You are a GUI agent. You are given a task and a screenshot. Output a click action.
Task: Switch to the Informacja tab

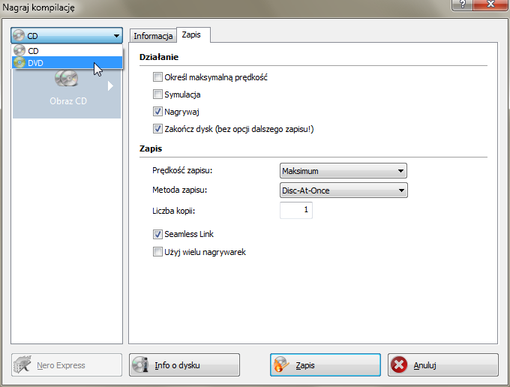153,36
